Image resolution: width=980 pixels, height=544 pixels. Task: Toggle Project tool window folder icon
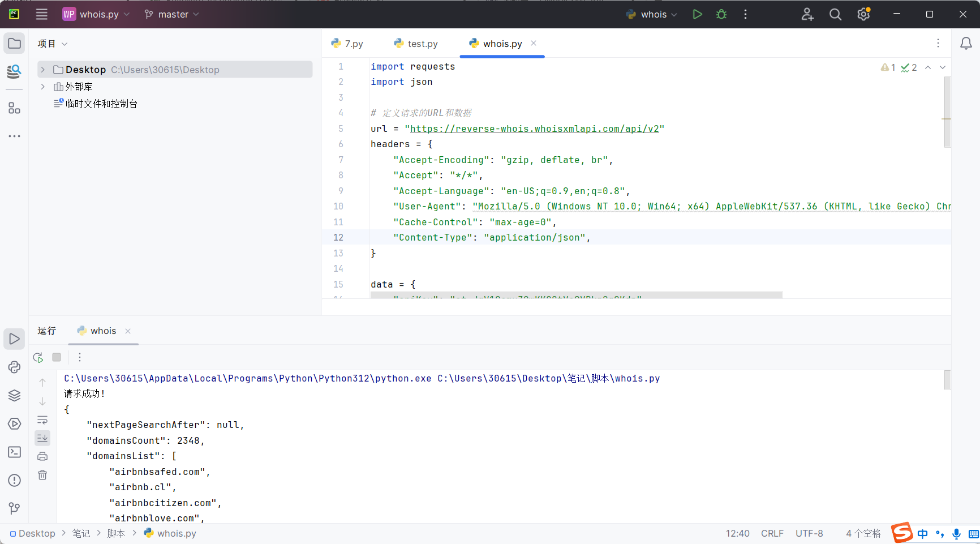coord(14,44)
